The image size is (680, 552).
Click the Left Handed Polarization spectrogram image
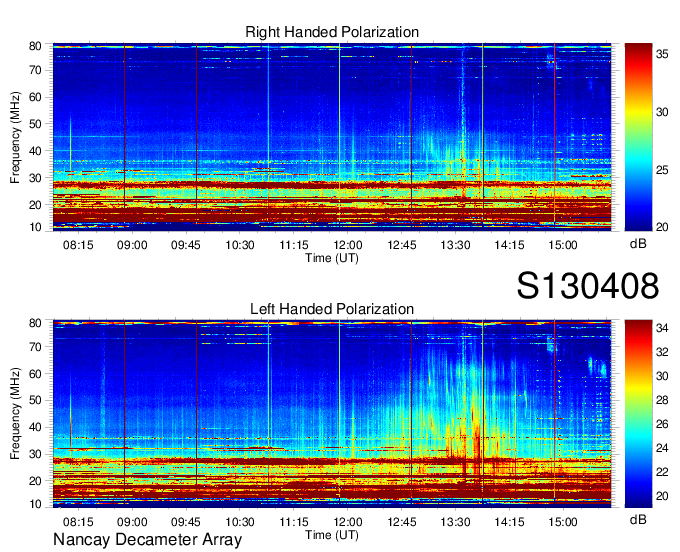[x=332, y=414]
